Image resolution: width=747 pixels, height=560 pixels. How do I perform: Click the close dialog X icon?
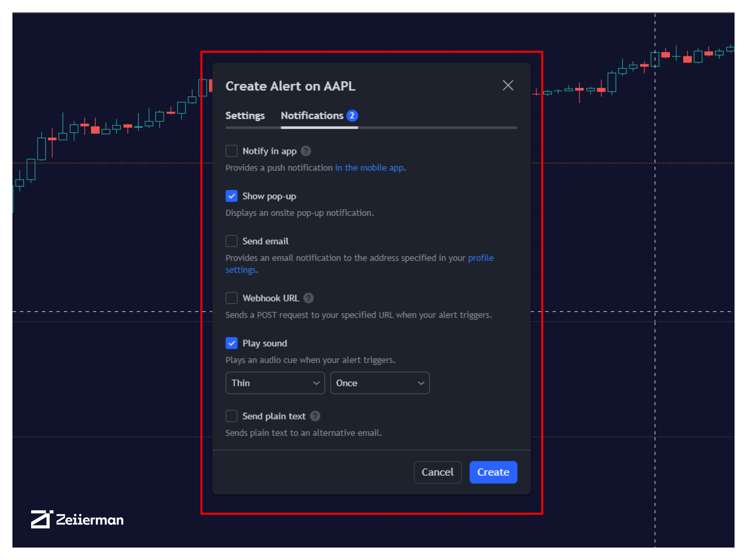(508, 85)
